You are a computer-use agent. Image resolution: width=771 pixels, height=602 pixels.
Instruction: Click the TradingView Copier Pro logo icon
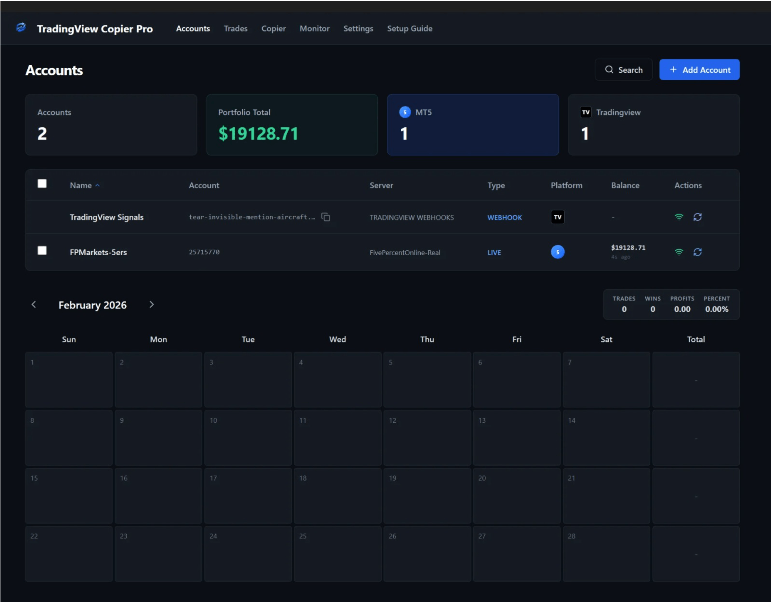point(21,28)
